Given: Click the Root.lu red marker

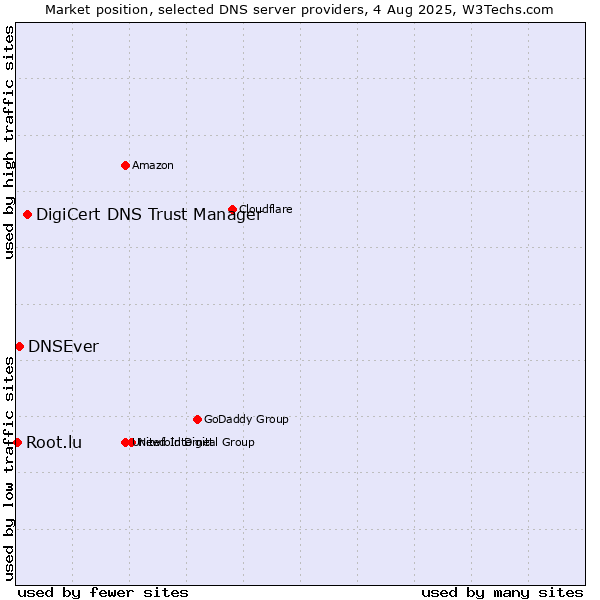Looking at the screenshot, I should 17,443.
